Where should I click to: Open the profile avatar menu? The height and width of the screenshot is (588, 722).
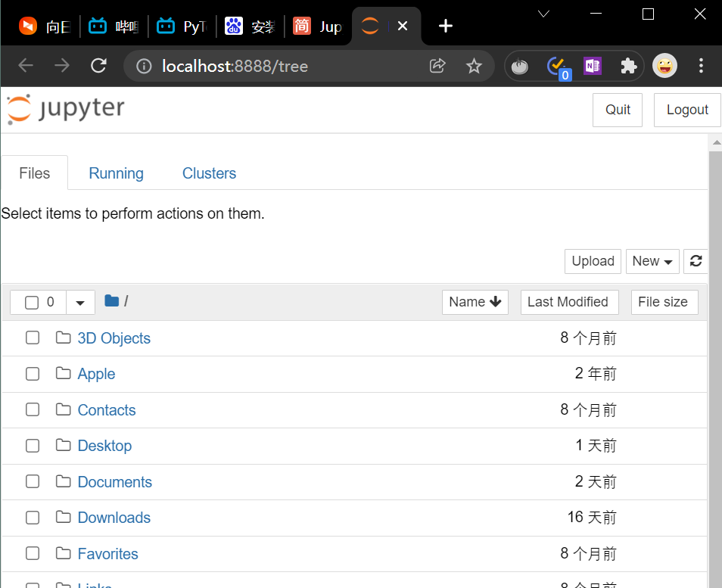(x=664, y=66)
